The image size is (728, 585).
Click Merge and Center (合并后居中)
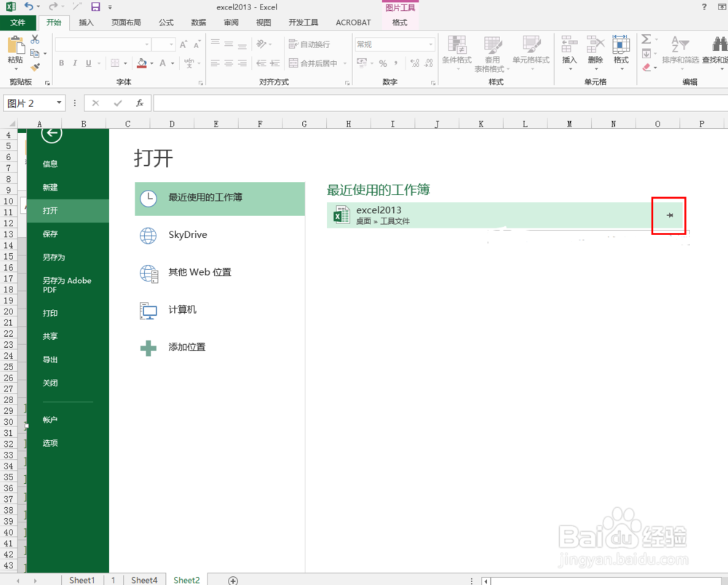pyautogui.click(x=313, y=63)
